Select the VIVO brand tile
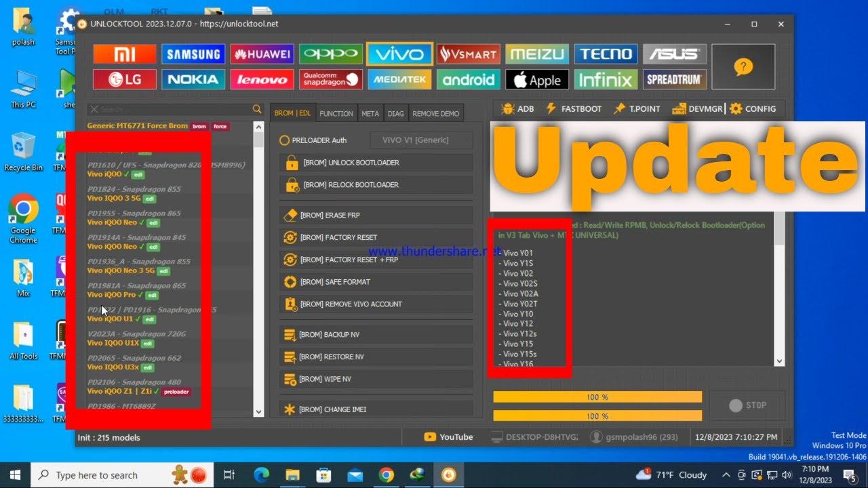Viewport: 868px width, 488px height. click(399, 54)
